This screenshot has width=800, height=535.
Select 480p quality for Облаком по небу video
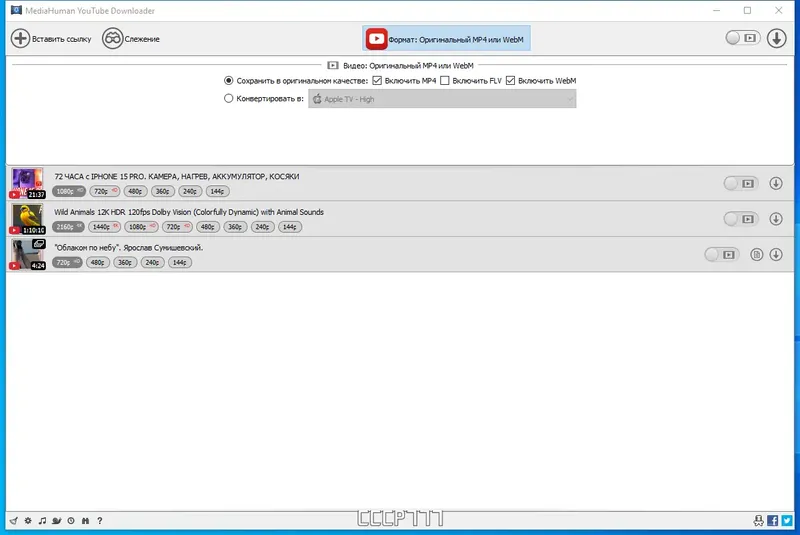[97, 262]
